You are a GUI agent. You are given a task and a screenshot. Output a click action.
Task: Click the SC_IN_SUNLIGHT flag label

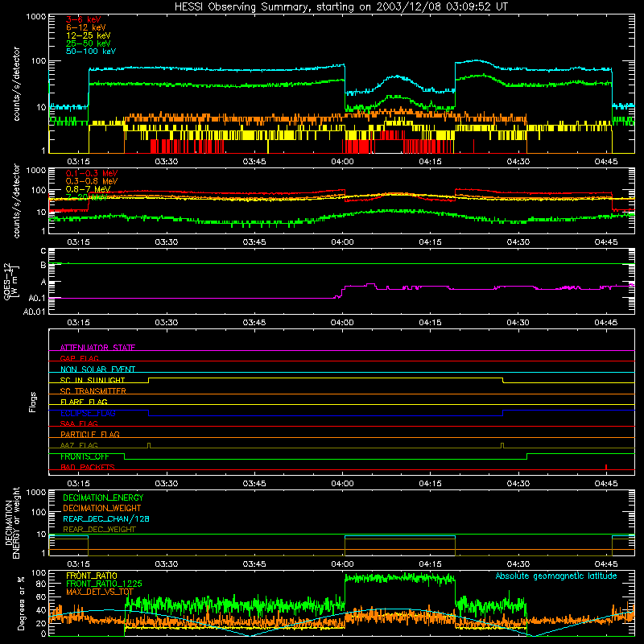(x=93, y=380)
